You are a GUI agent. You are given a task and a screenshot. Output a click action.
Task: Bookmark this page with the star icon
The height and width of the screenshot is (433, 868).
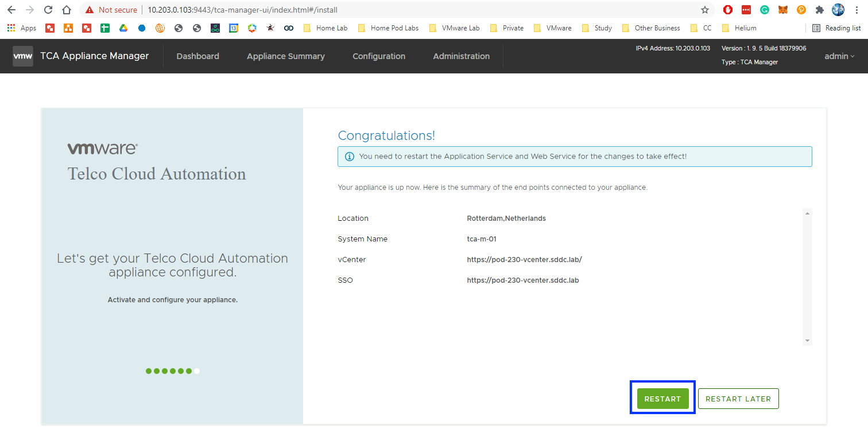pyautogui.click(x=704, y=10)
